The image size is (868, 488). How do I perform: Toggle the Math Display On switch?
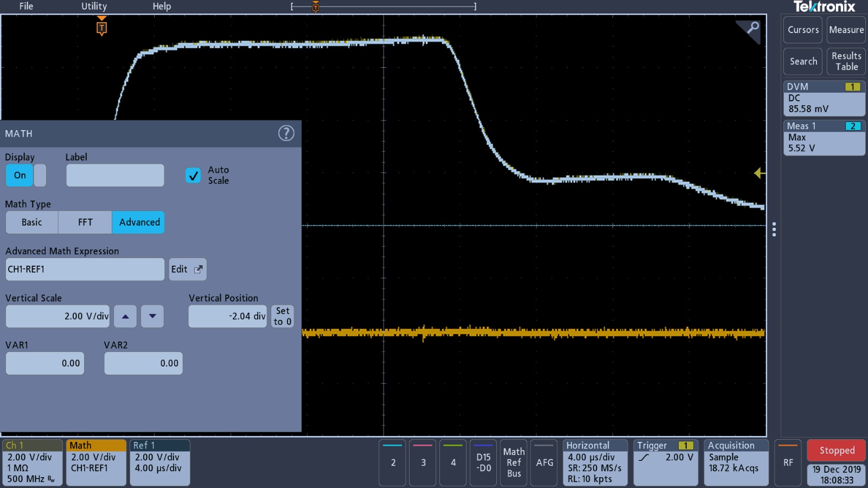(25, 175)
